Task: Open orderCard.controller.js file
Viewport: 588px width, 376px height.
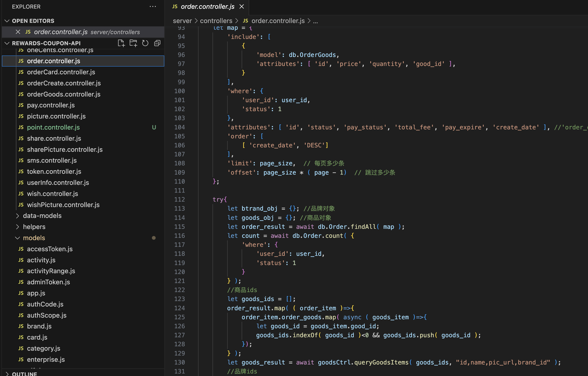Action: pyautogui.click(x=83, y=72)
